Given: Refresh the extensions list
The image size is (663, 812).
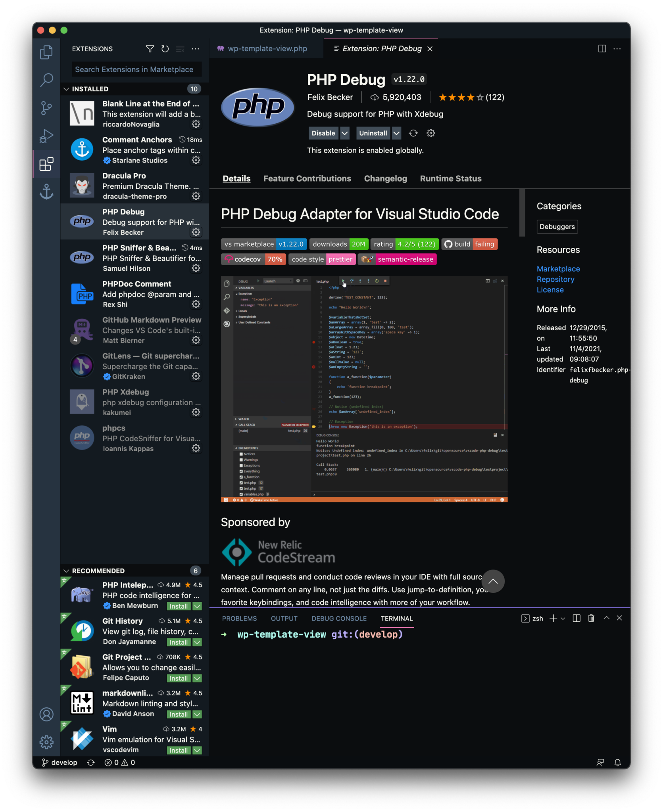Looking at the screenshot, I should pyautogui.click(x=165, y=49).
